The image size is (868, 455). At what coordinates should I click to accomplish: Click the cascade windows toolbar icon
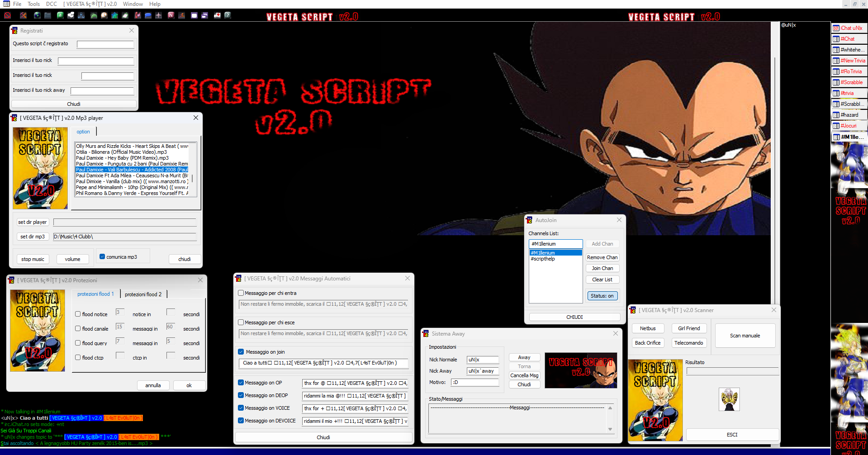[204, 15]
